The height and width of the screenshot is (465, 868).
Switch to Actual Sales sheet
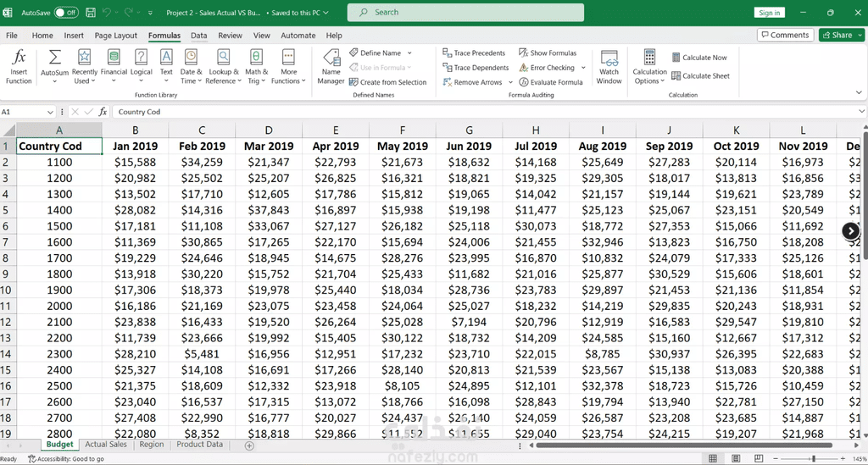click(x=106, y=445)
